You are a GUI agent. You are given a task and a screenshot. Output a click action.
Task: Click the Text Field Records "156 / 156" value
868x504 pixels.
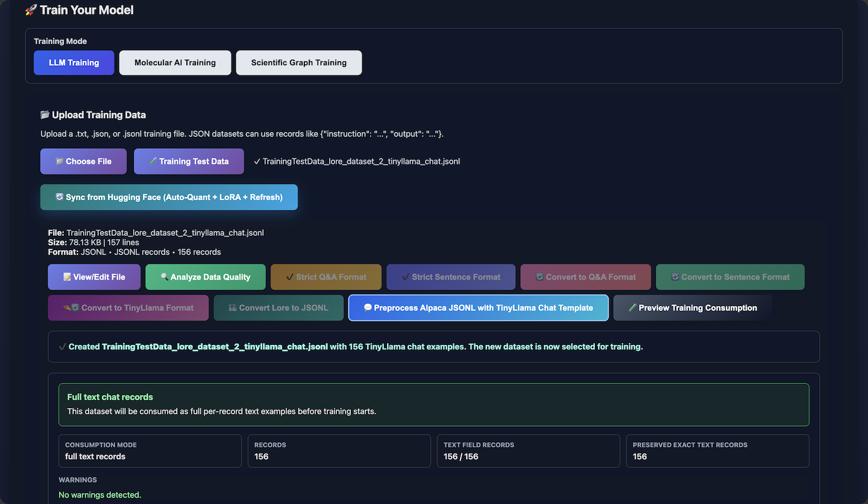(461, 456)
